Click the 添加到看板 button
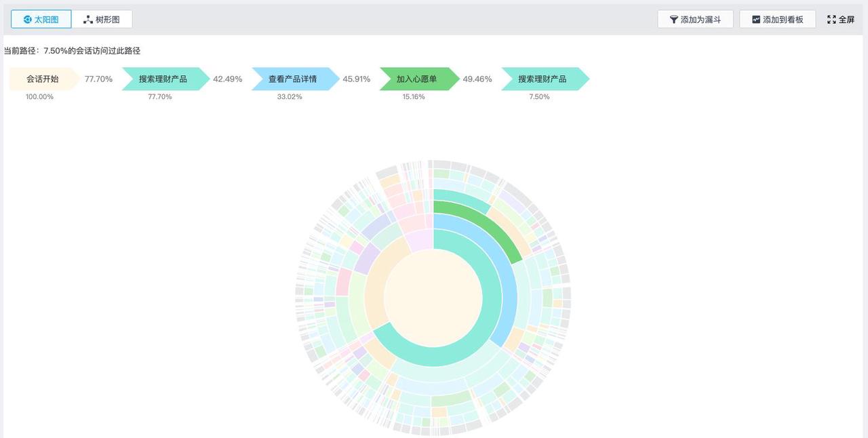The height and width of the screenshot is (438, 868). pos(777,20)
